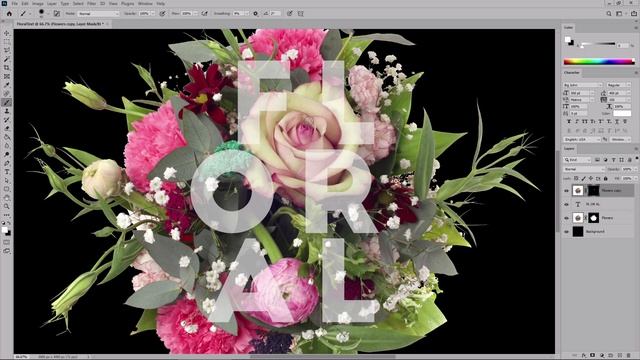Click the Home icon in options bar
640x360 pixels.
[x=9, y=13]
